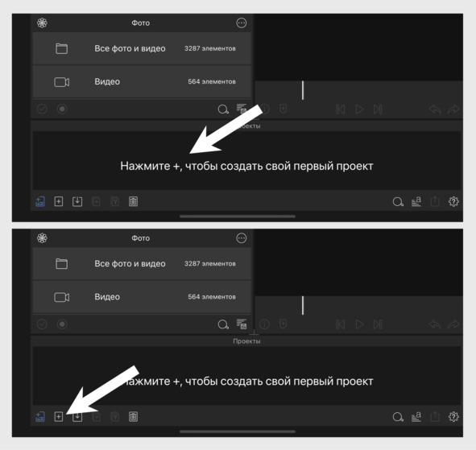The height and width of the screenshot is (450, 476).
Task: Expand the media sort menu in lower library toolbar
Action: click(x=242, y=324)
